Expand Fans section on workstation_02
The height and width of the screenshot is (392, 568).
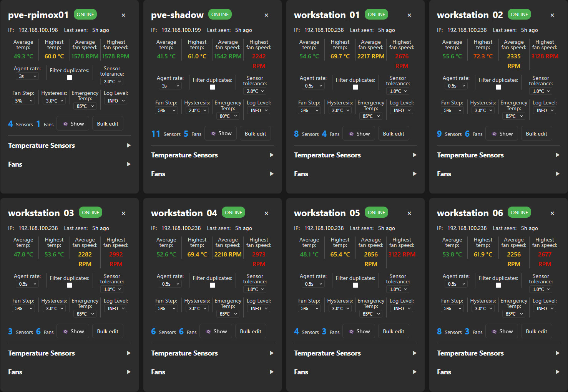(x=498, y=174)
